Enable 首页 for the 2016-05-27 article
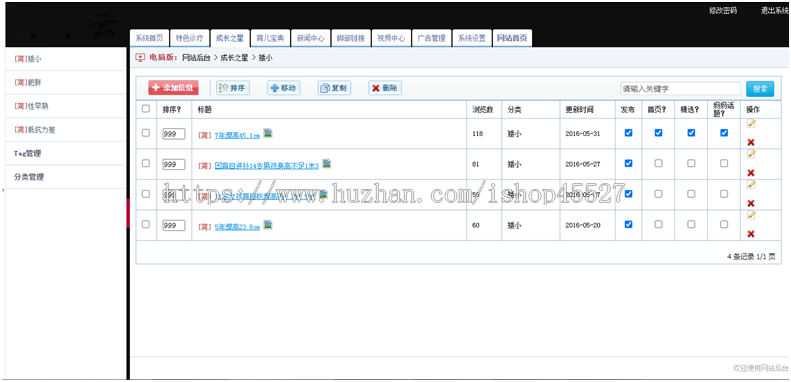 pyautogui.click(x=658, y=163)
